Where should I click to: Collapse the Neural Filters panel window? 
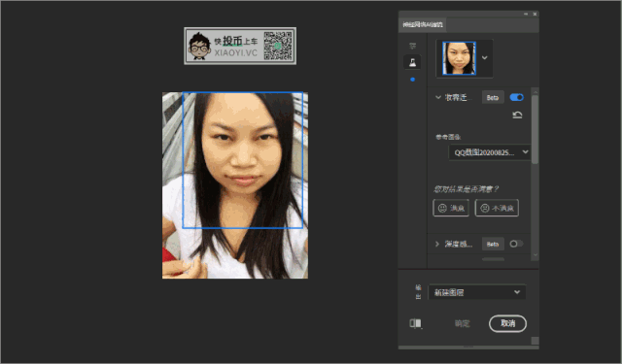click(x=526, y=14)
